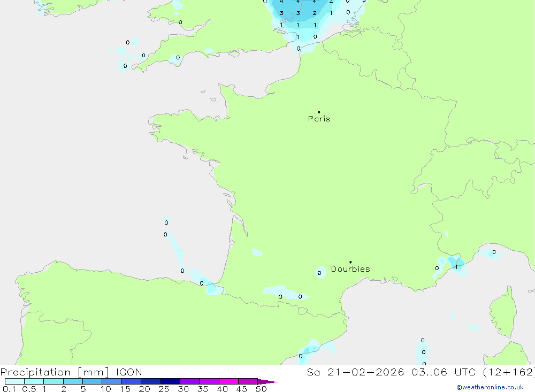Viewport: 535px width, 392px height.
Task: Click the 10–15 mm blue legend swatch
Action: click(112, 381)
